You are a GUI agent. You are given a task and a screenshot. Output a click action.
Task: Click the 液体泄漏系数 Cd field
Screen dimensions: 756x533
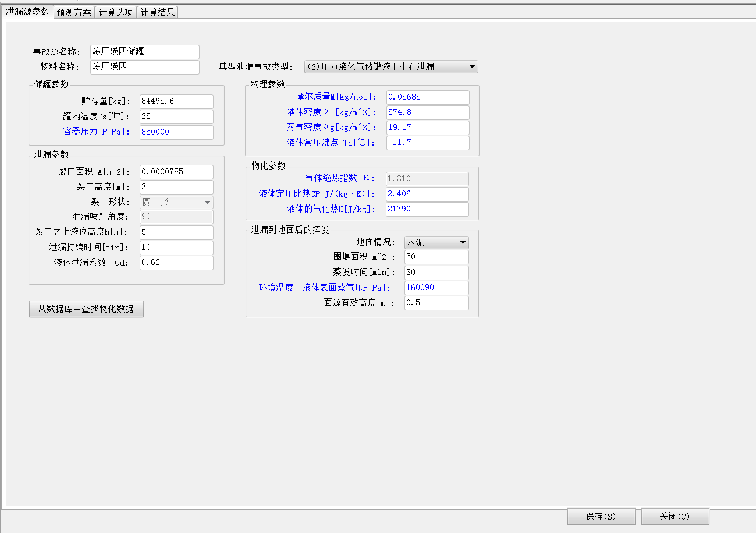click(176, 262)
